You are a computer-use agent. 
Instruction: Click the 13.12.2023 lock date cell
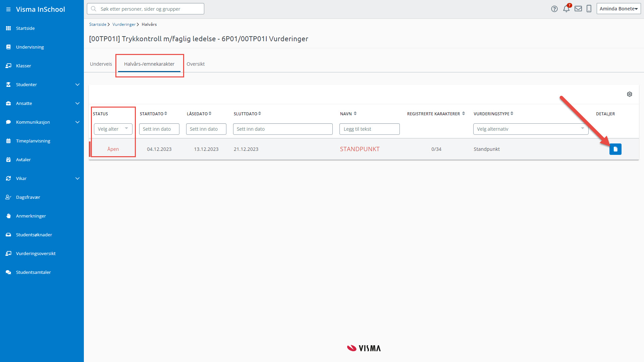click(x=206, y=149)
